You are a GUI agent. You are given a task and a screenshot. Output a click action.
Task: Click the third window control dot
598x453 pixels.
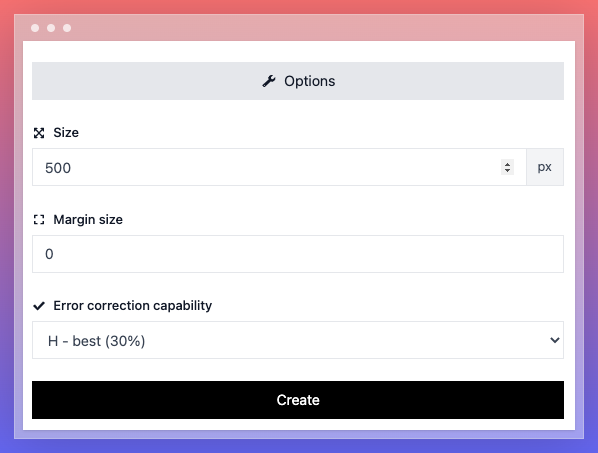tap(67, 28)
